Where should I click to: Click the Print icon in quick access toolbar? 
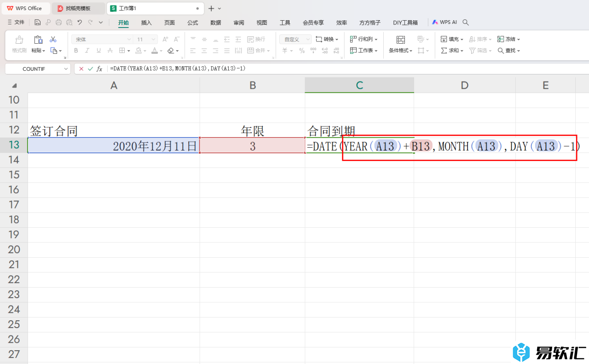pos(58,22)
